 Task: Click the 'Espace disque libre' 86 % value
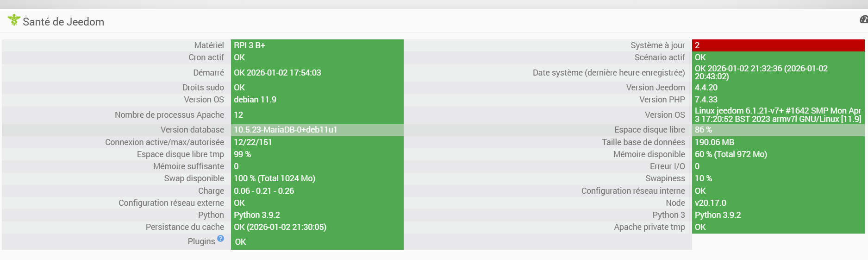(x=703, y=130)
